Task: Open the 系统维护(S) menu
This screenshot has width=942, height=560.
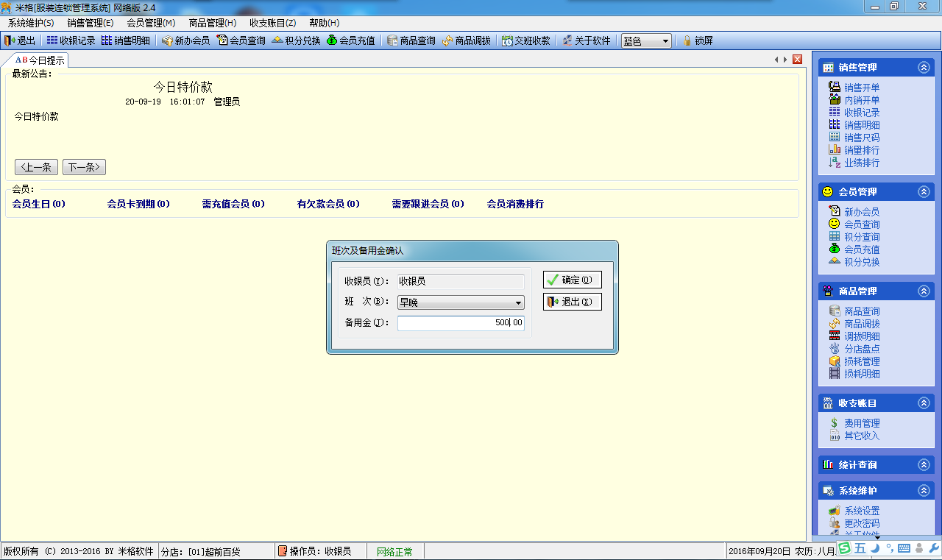Action: (x=31, y=24)
